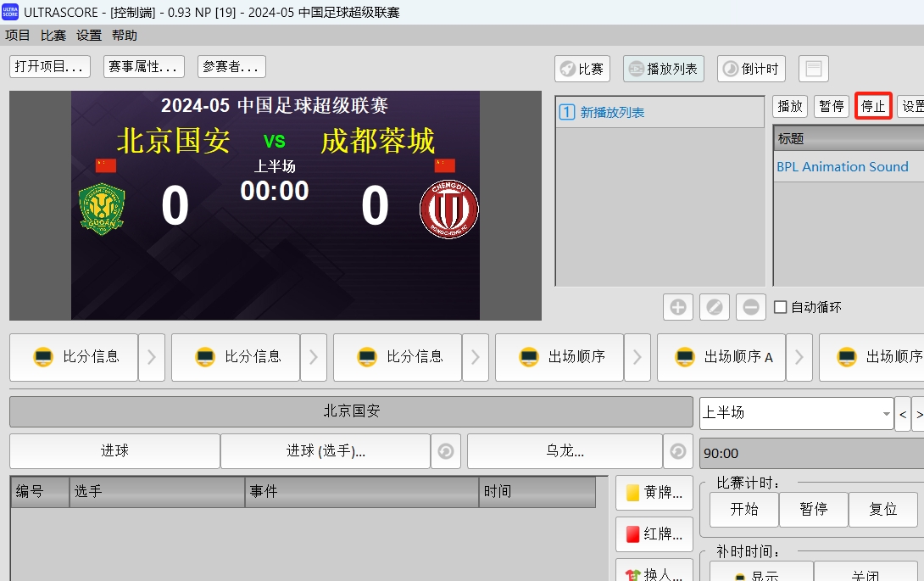This screenshot has width=924, height=581.
Task: Click the 打开项目... button
Action: (50, 67)
